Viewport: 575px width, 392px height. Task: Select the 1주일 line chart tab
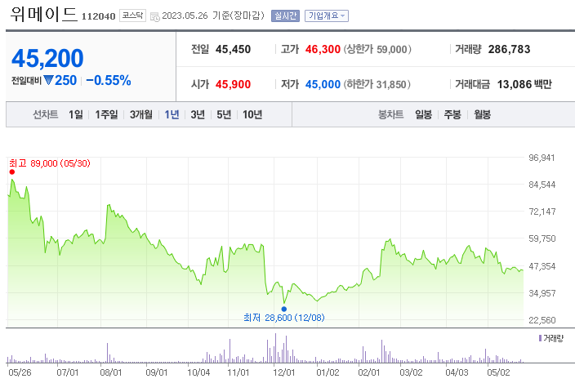[106, 115]
